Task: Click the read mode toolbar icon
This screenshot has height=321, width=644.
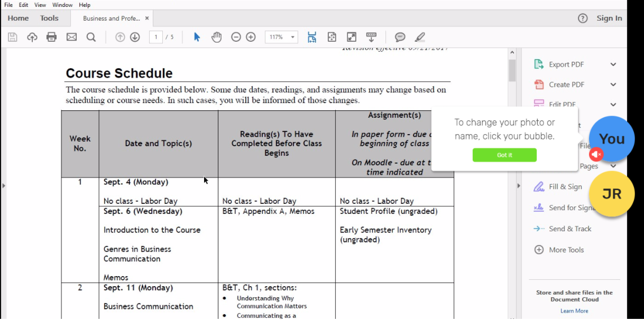Action: point(371,37)
